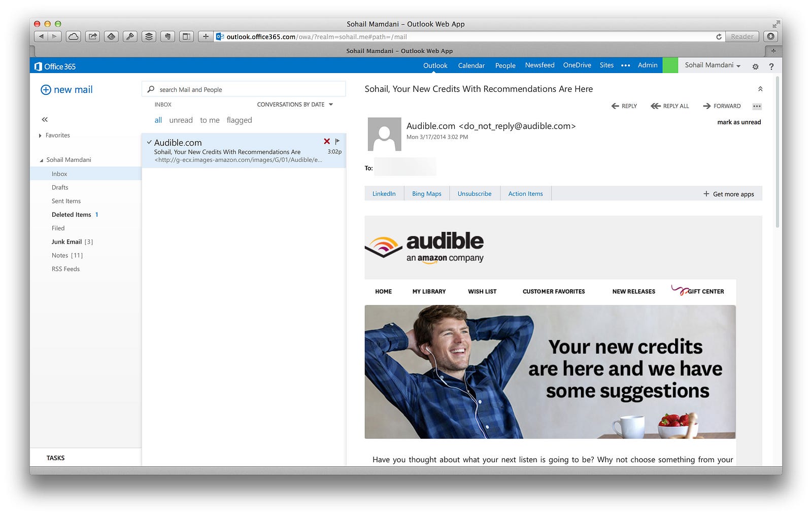Open Conversations by Date sort dropdown

[x=295, y=105]
